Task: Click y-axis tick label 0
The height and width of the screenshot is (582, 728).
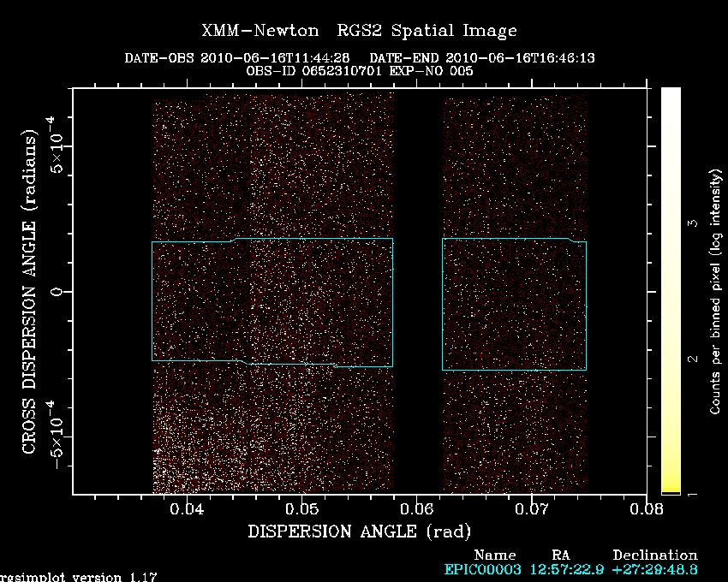Action: (57, 292)
